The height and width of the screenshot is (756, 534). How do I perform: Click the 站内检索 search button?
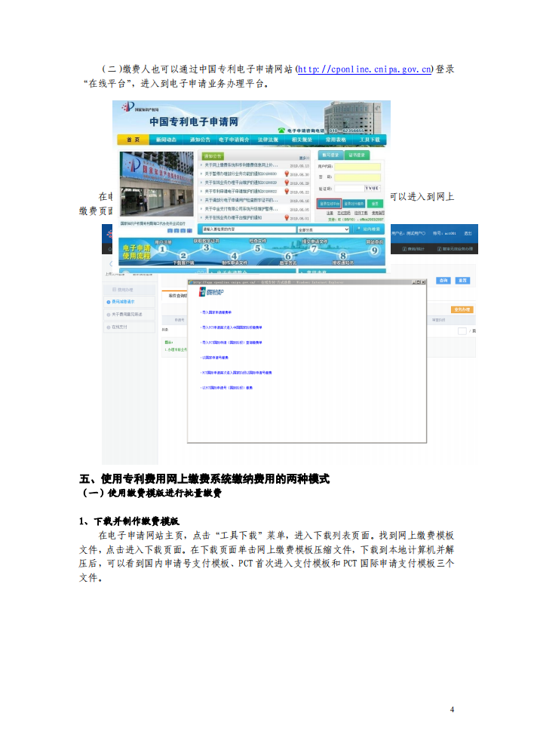point(368,229)
